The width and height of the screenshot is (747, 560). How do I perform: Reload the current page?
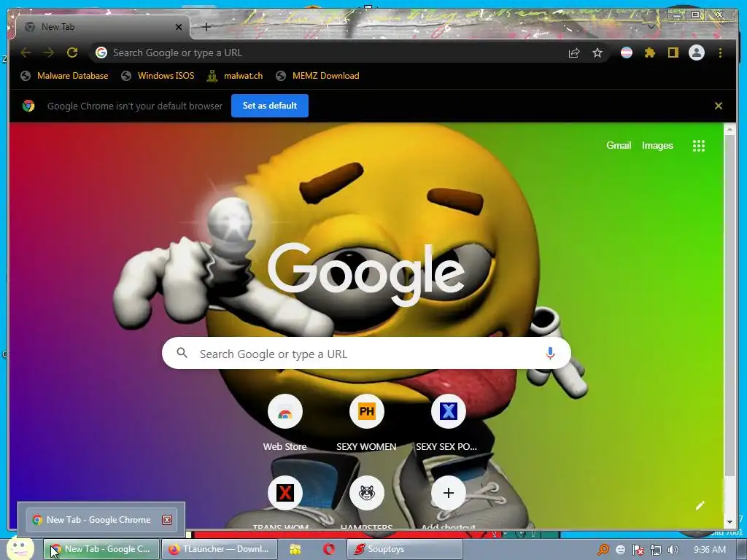(x=72, y=52)
